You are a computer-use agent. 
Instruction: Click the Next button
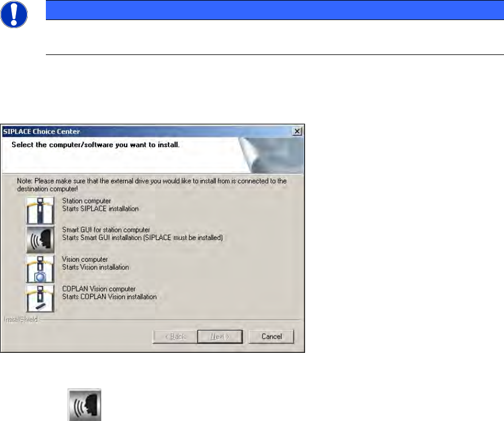click(x=220, y=337)
